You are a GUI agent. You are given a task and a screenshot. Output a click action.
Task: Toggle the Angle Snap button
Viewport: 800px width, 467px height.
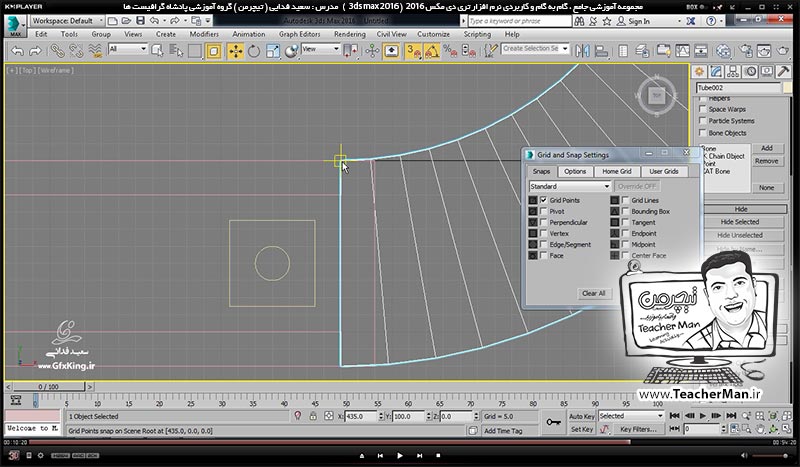432,51
